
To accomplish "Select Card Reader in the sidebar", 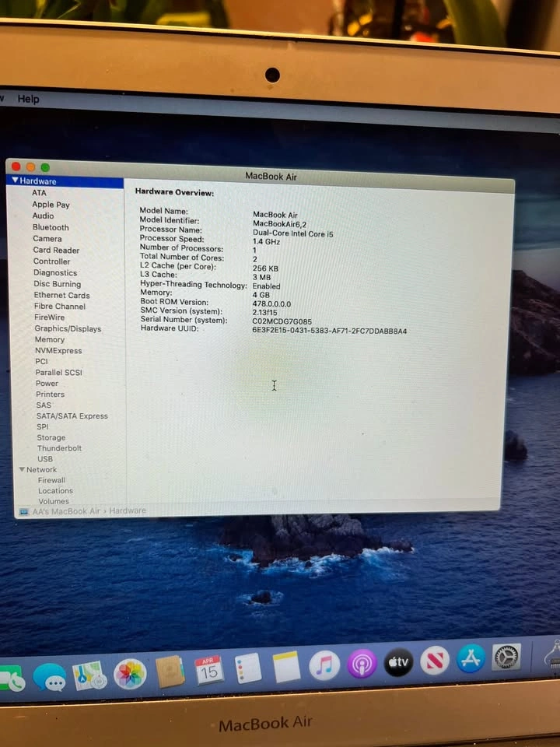I will (x=56, y=250).
